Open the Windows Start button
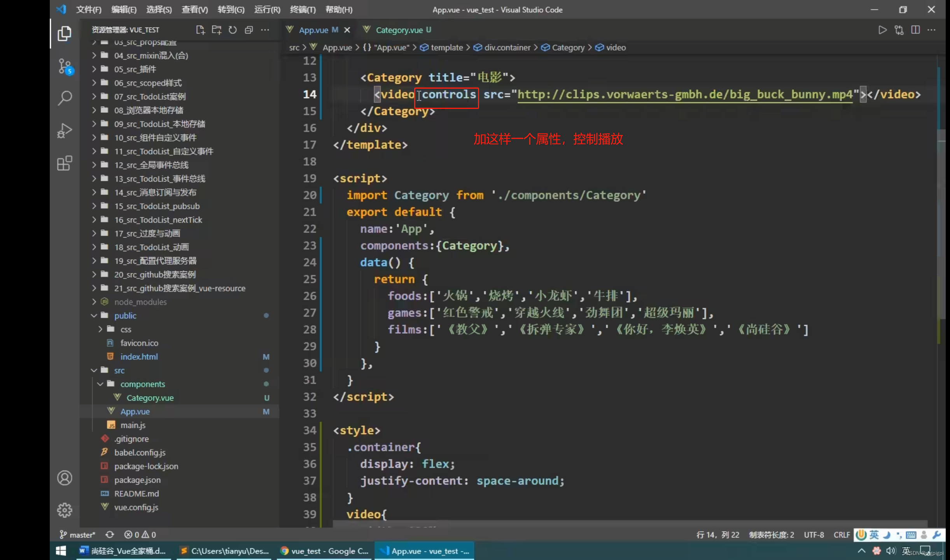The height and width of the screenshot is (560, 950). (61, 551)
